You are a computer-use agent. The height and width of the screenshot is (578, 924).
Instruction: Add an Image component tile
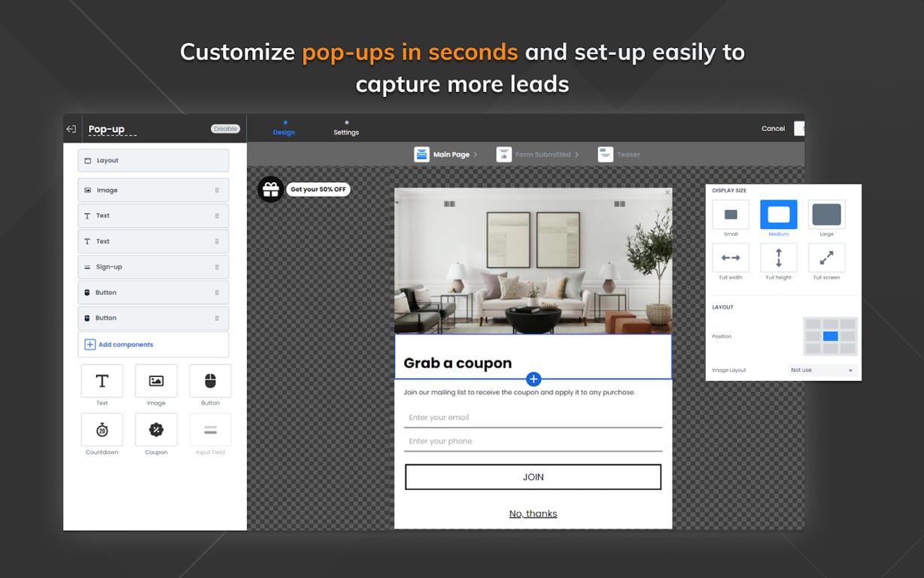(156, 381)
